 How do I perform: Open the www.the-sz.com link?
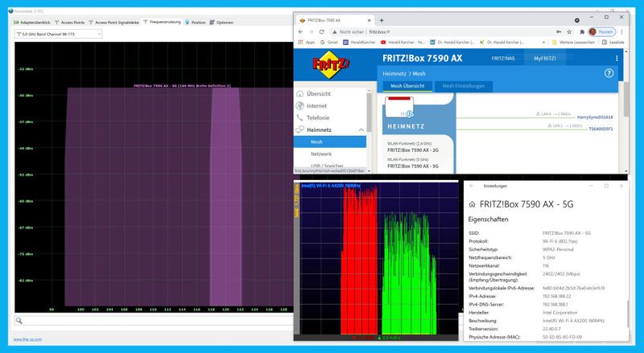[x=27, y=339]
